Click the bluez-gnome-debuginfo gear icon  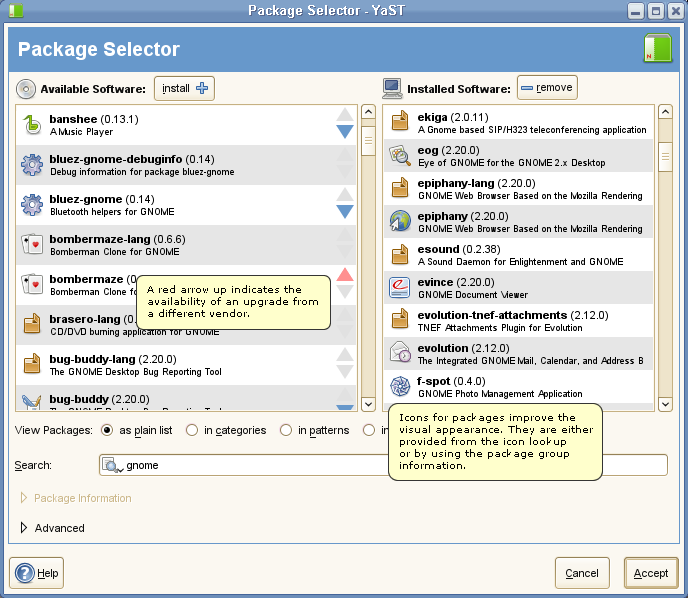(x=32, y=165)
